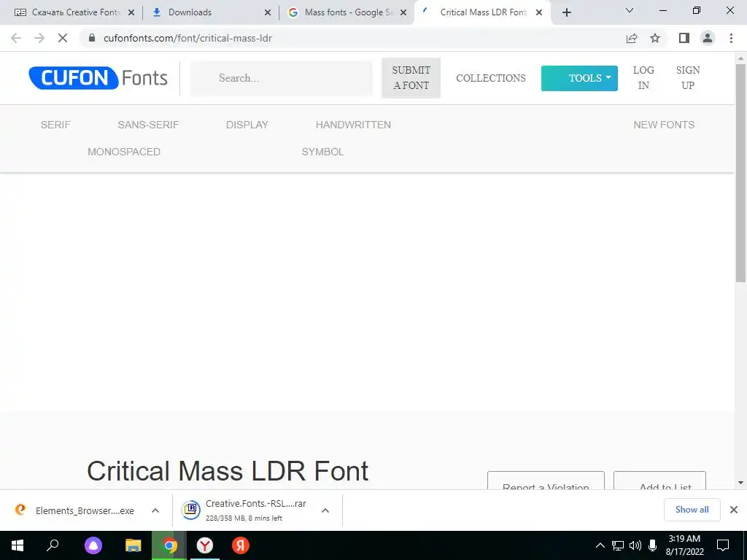The image size is (747, 560).
Task: Close the Critical Mass LDR Font tab
Action: (x=539, y=12)
